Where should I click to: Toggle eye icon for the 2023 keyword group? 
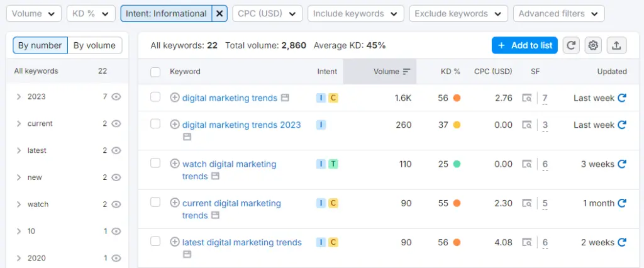tap(116, 97)
